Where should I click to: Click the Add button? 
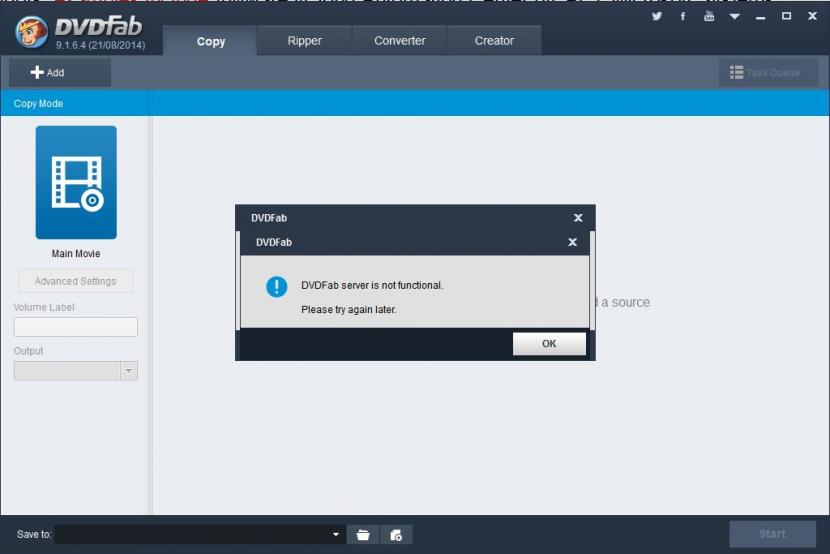point(60,72)
